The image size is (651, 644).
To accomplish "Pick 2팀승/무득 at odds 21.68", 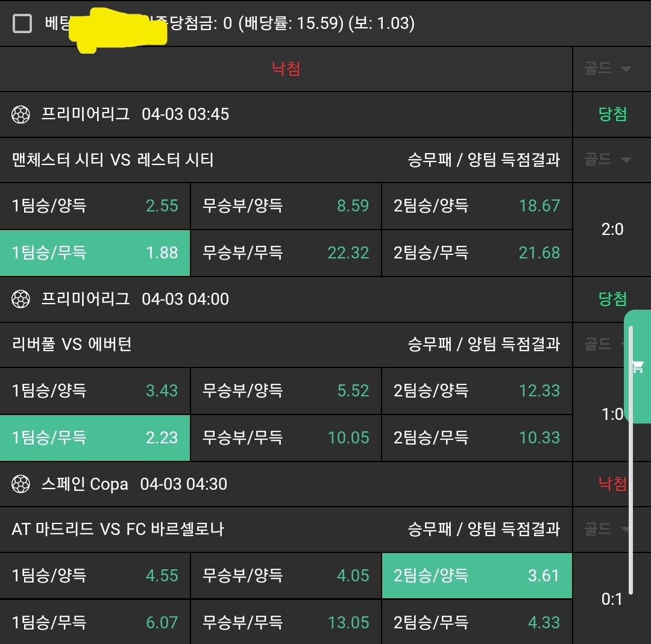I will [477, 252].
